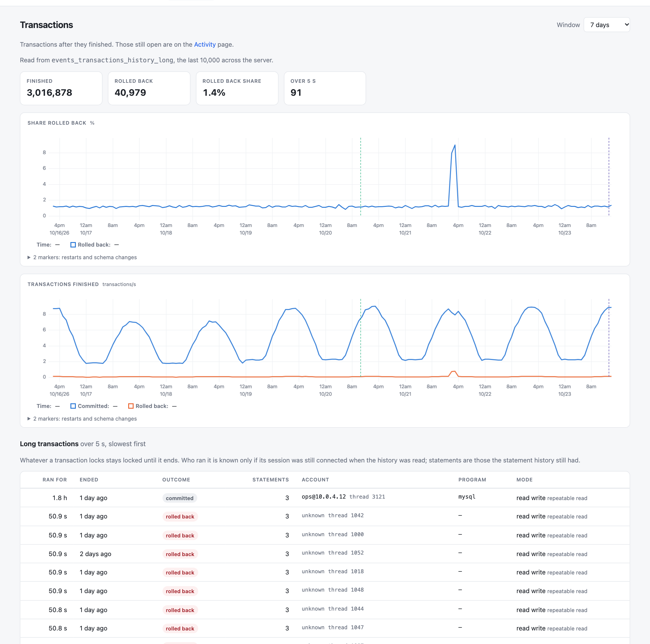Open the Window 7 days dropdown
This screenshot has width=650, height=644.
606,25
